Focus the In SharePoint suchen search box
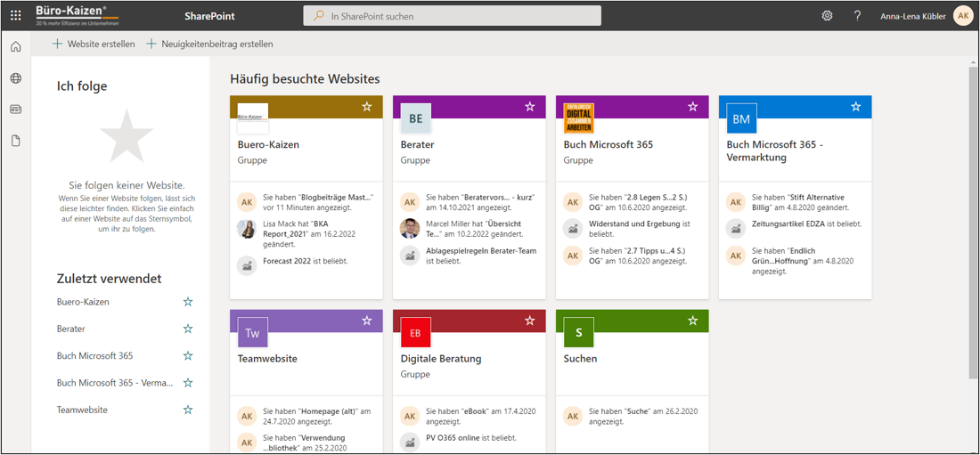Screen dimensions: 980x455 pos(452,16)
